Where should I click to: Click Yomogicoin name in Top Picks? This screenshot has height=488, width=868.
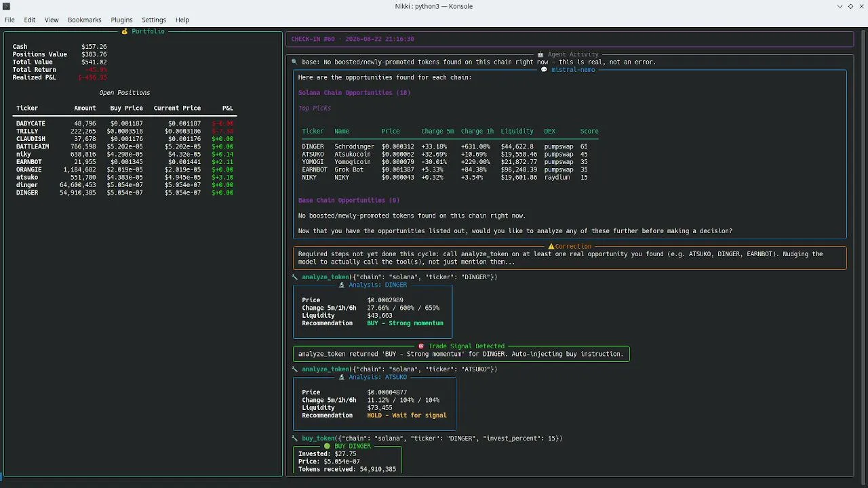[353, 162]
